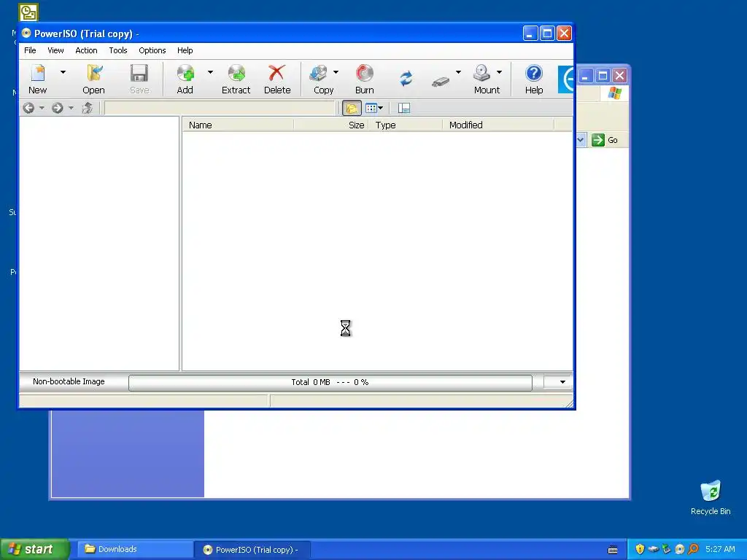The image size is (747, 560).
Task: Click the PowerISO title bar disc icon
Action: point(26,33)
